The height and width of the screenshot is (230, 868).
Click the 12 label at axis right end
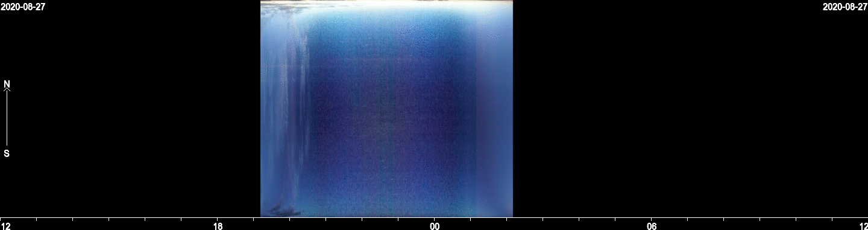863,226
